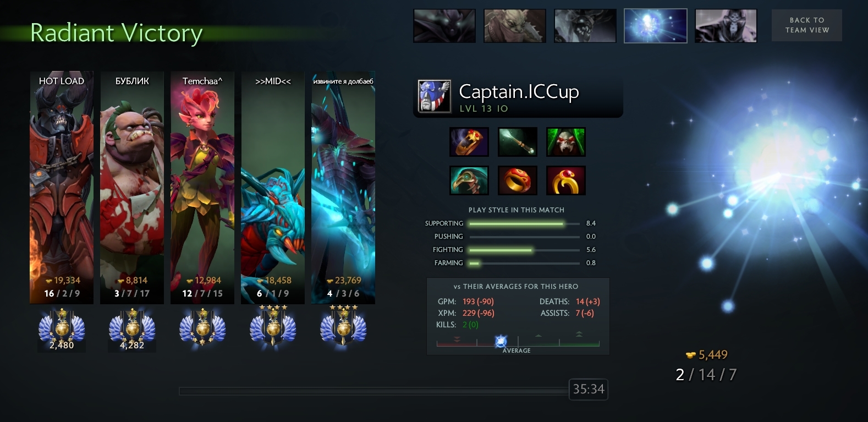This screenshot has width=868, height=422.
Task: Select the Bristleback hero portrait at top
Action: coord(515,26)
